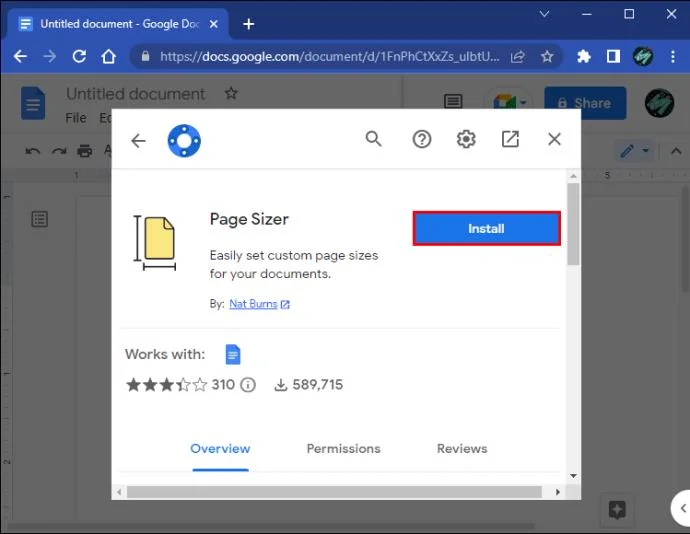Hide the menus with up chevron
The image size is (690, 534).
676,151
